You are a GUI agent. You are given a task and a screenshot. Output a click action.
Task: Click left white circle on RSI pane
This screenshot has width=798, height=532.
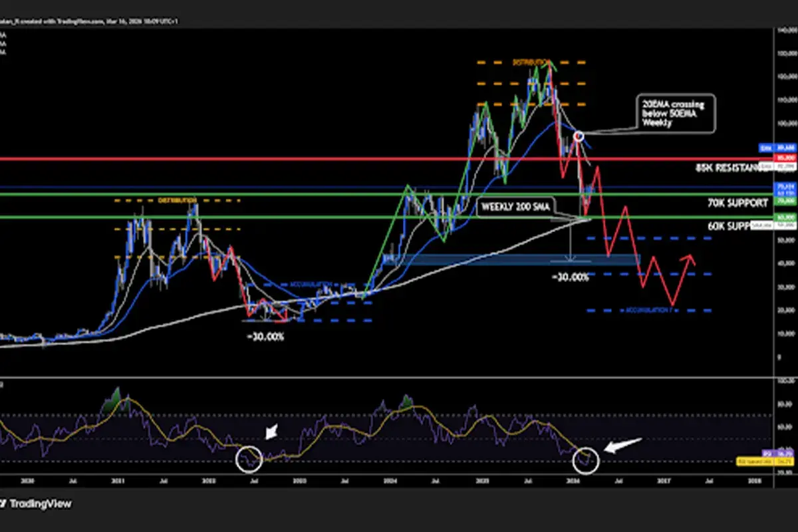point(249,458)
